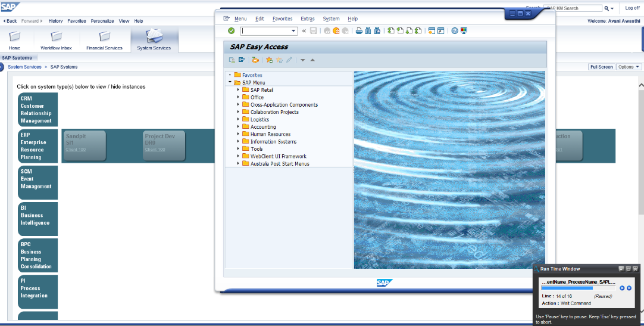Screen dimensions: 644x326
Task: Expand the Accounting folder node
Action: click(238, 127)
